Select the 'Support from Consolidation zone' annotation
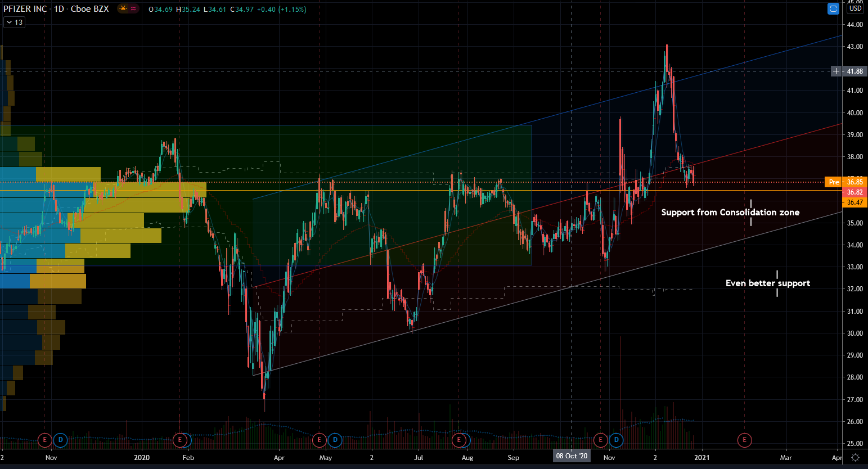This screenshot has width=868, height=469. click(730, 213)
